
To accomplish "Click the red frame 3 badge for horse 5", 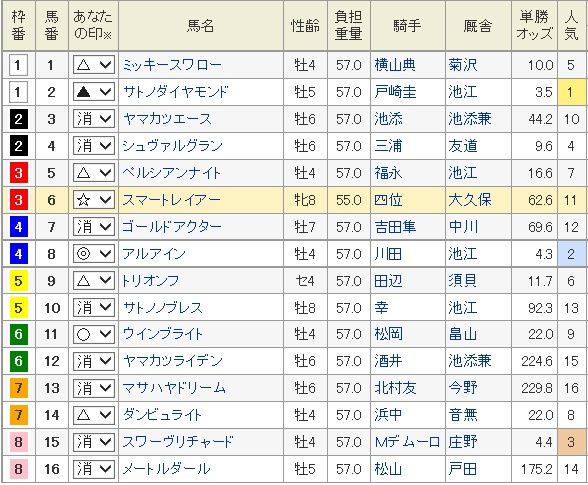I will pyautogui.click(x=18, y=173).
